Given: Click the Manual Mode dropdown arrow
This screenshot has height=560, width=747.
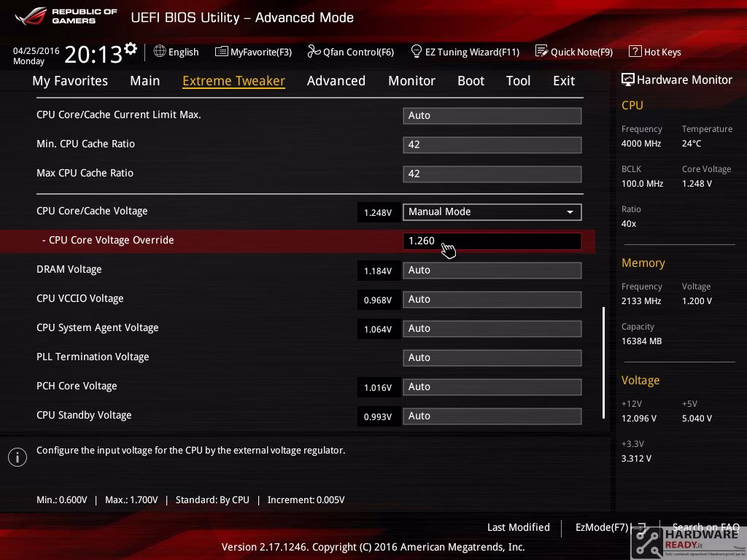Looking at the screenshot, I should (x=570, y=212).
